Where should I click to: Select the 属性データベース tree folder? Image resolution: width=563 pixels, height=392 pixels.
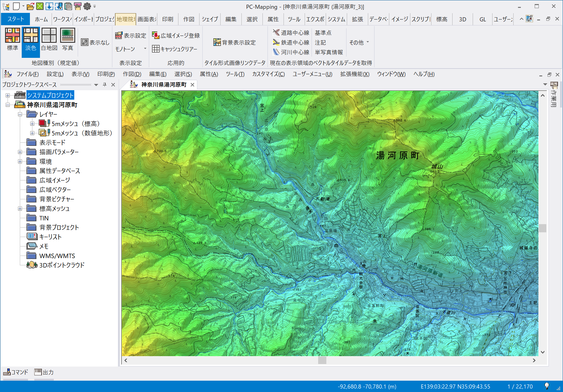pyautogui.click(x=59, y=171)
